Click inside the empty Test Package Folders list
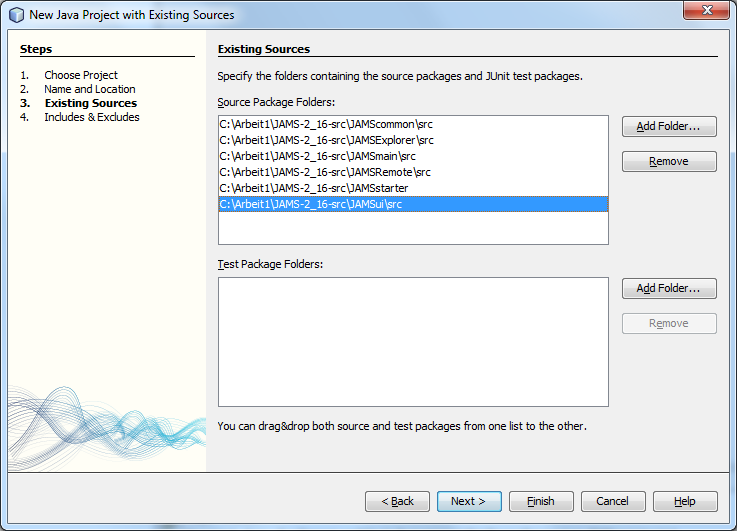The image size is (737, 531). coord(412,341)
